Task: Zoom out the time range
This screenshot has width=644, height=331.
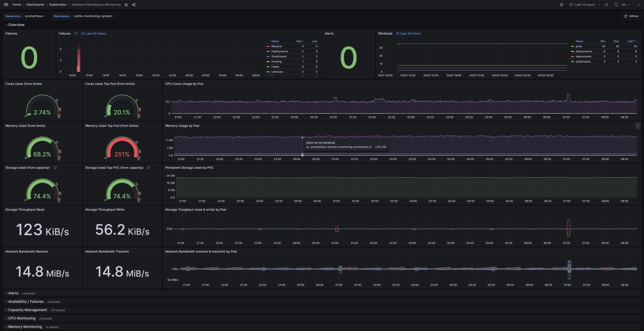Action: (607, 5)
